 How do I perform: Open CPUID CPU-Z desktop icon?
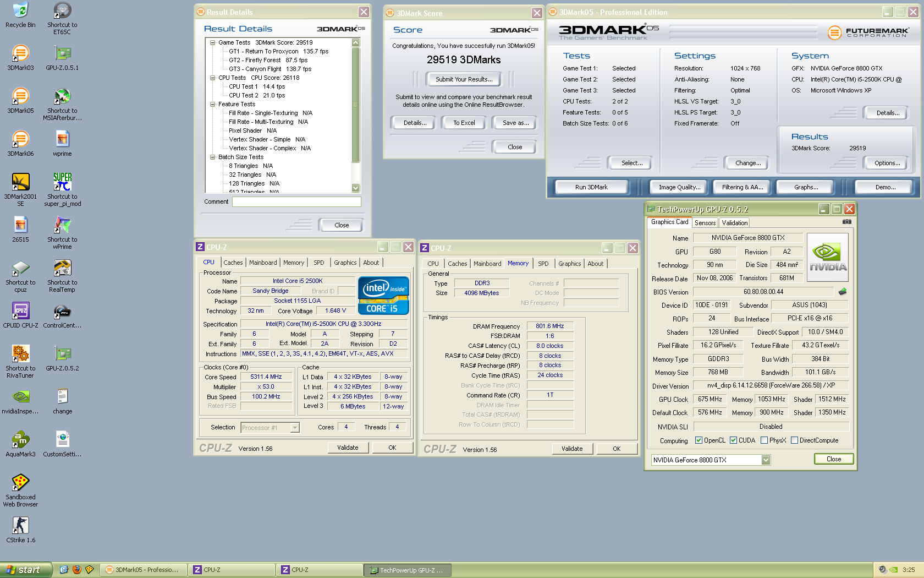pos(20,315)
